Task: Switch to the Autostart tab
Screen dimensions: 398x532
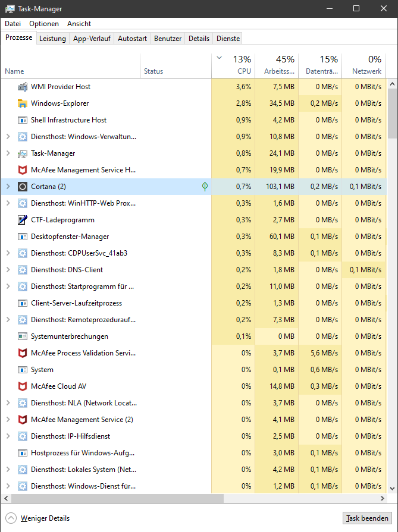Action: pos(133,39)
